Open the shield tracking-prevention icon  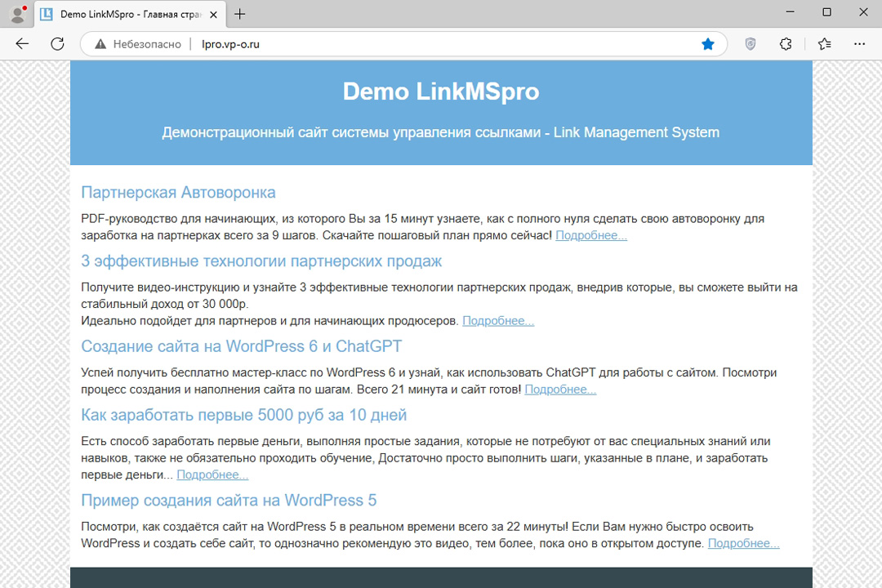tap(751, 44)
